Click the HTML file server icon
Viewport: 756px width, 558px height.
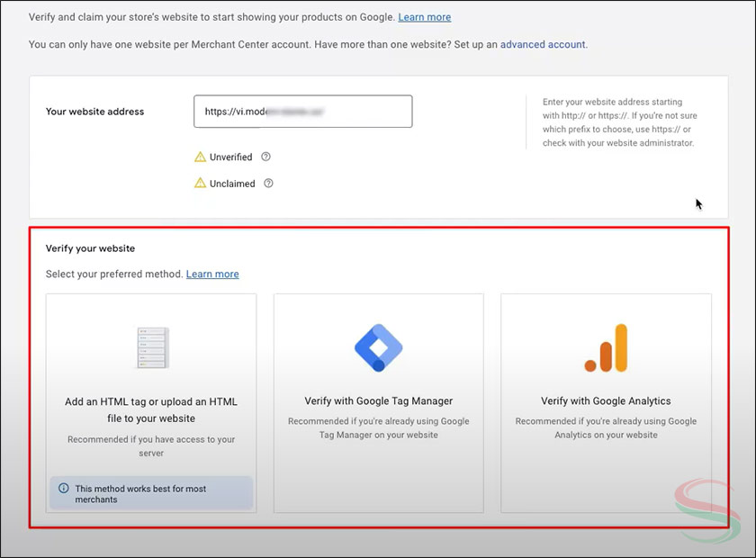click(151, 347)
